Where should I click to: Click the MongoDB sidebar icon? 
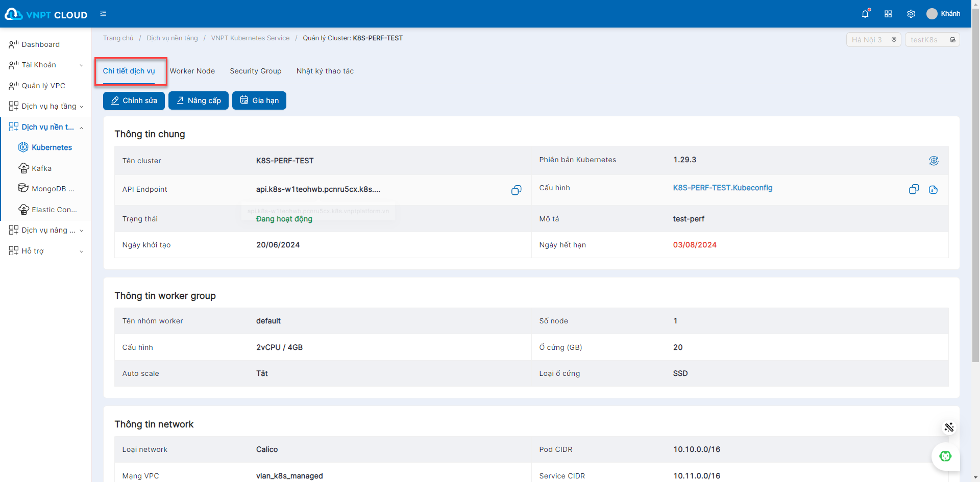pyautogui.click(x=23, y=188)
